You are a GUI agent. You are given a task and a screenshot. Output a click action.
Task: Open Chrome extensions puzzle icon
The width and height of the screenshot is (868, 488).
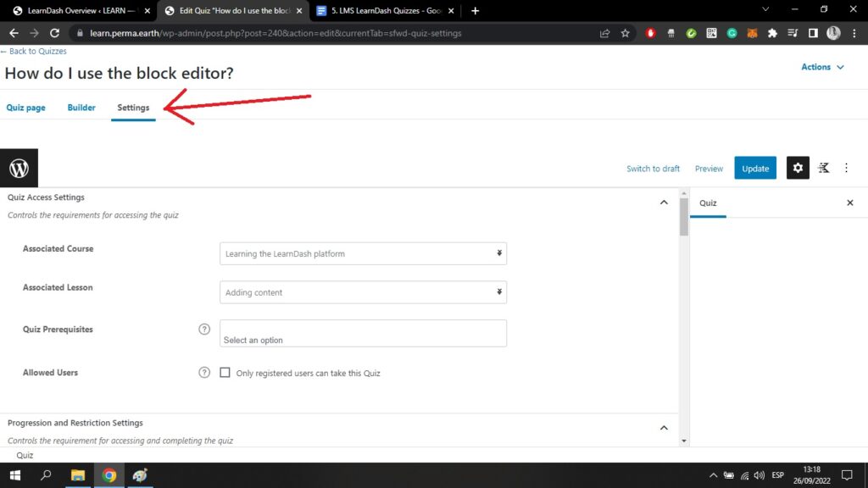pos(772,33)
